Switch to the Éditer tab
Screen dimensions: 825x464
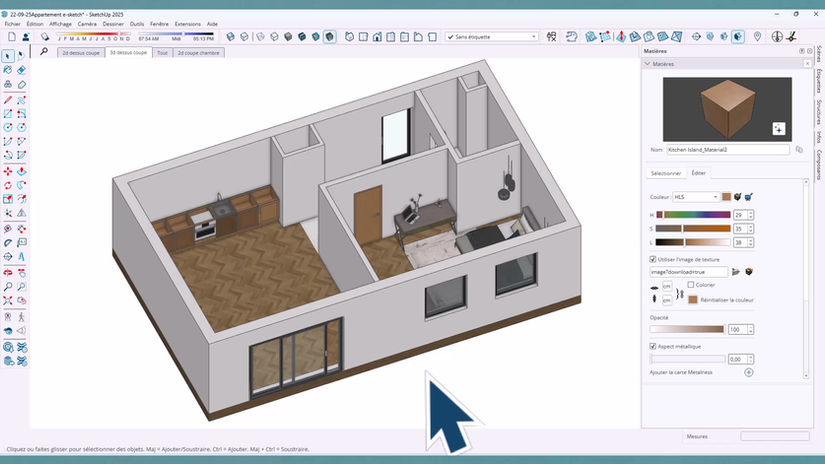699,173
